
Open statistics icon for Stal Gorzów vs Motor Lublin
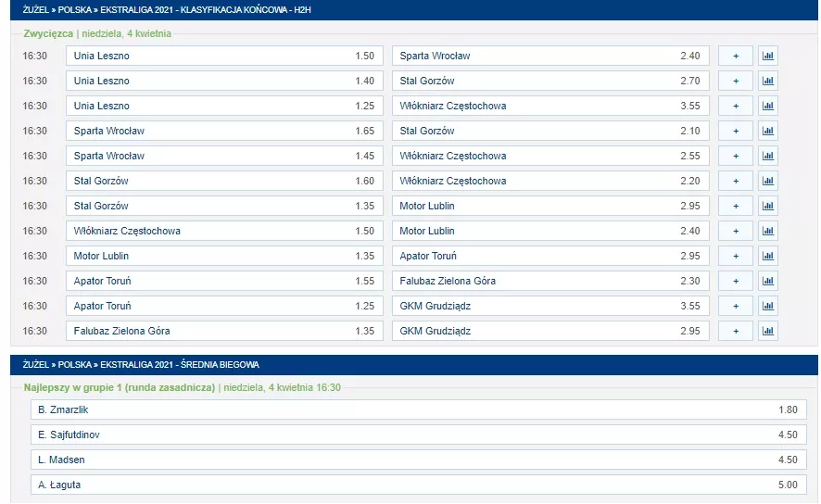click(767, 206)
